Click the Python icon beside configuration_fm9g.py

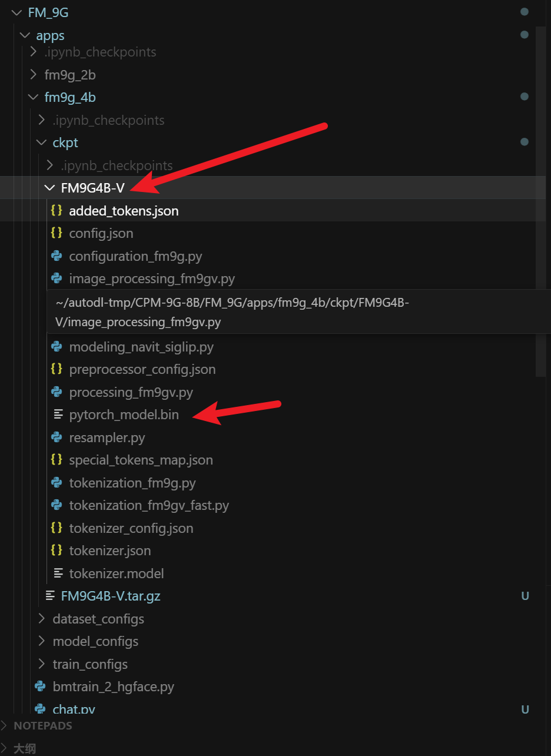[57, 256]
